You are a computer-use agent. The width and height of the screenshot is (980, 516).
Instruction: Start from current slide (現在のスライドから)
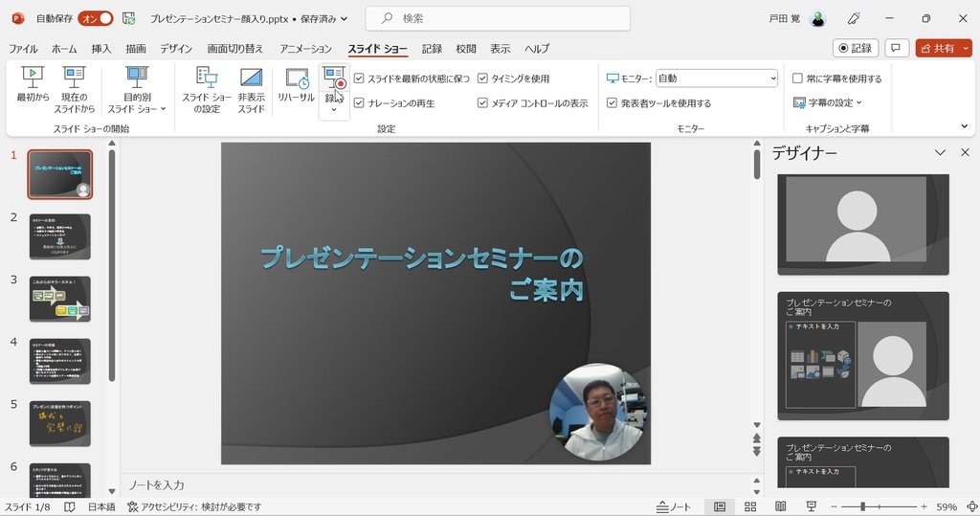74,90
